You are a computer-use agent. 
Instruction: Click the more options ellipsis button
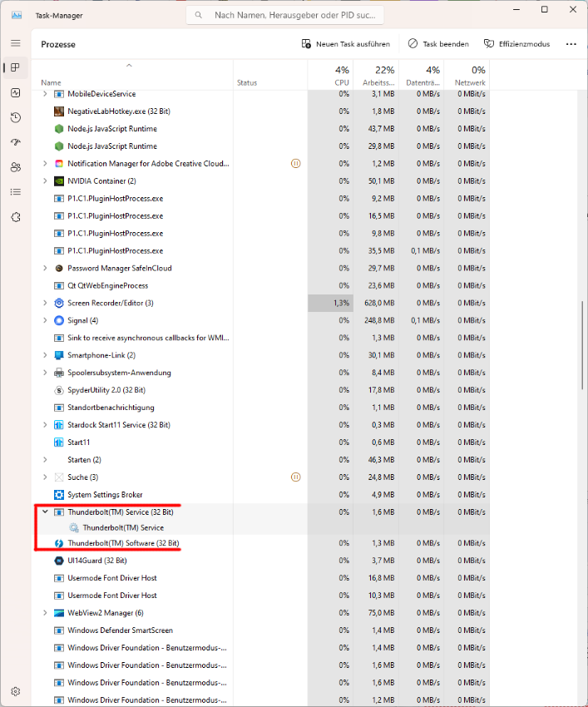[571, 44]
